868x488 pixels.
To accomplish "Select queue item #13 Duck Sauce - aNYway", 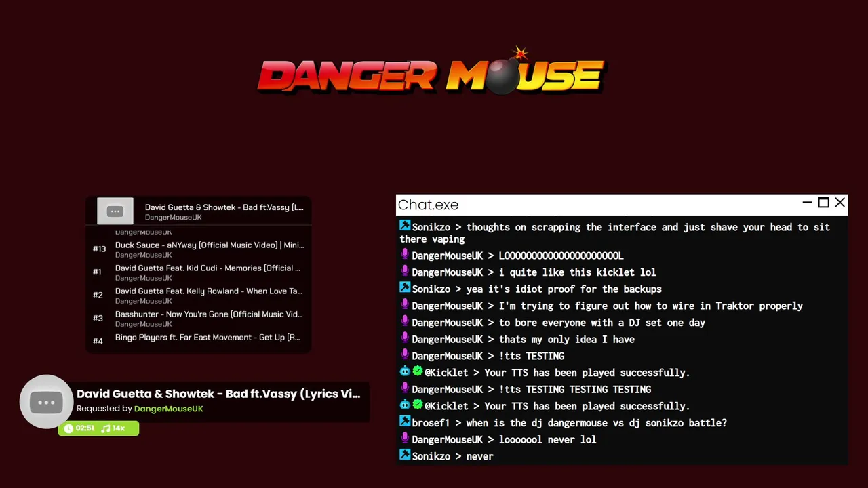I will (x=198, y=249).
